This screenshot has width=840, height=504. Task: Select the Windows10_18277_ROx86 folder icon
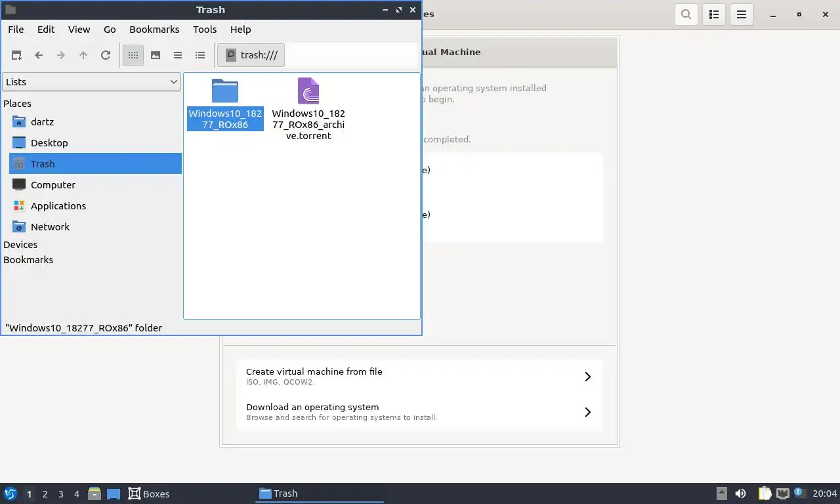[x=225, y=91]
